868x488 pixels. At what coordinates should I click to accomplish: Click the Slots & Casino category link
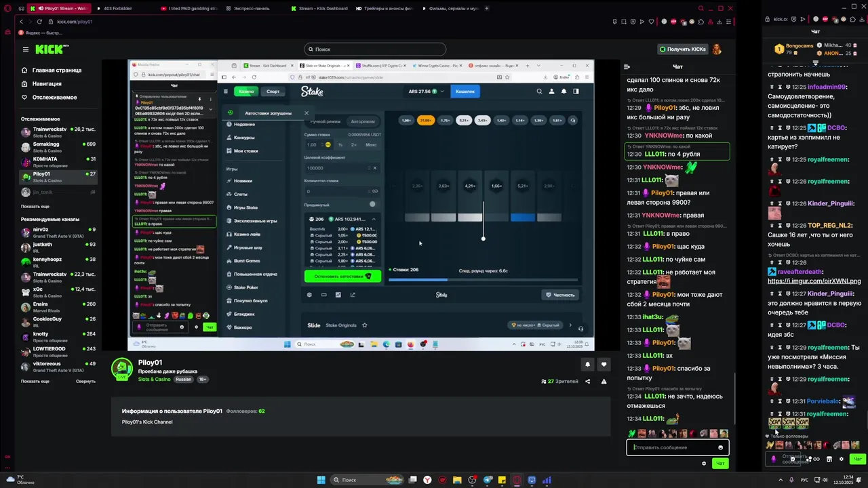tap(155, 380)
